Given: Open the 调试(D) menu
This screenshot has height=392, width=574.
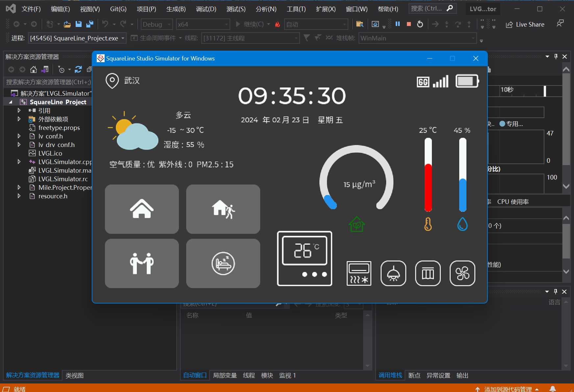Looking at the screenshot, I should point(206,9).
